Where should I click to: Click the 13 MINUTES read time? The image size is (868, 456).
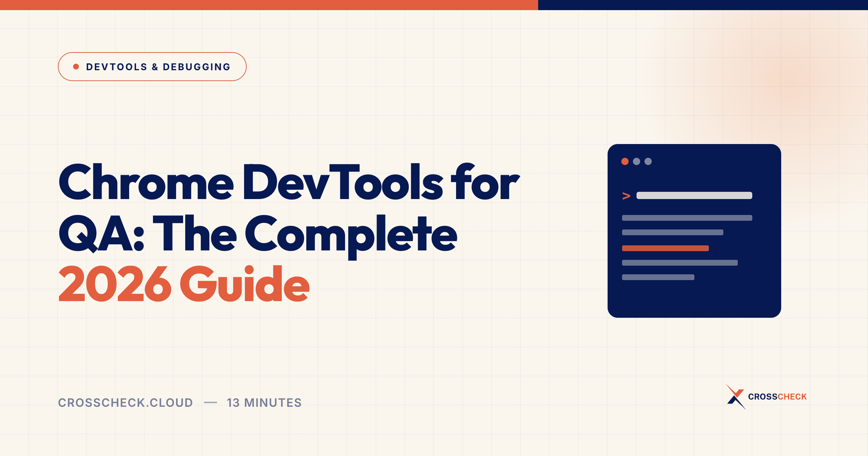click(x=264, y=402)
